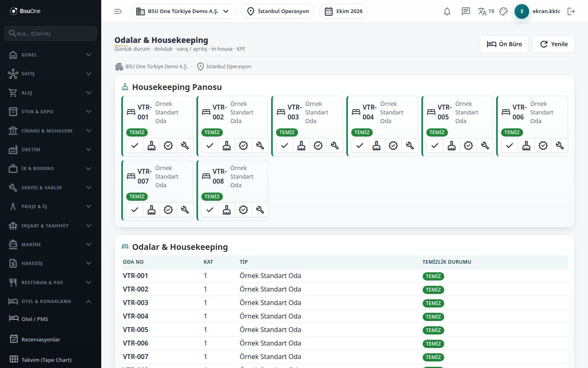Click the logout icon

pos(571,11)
